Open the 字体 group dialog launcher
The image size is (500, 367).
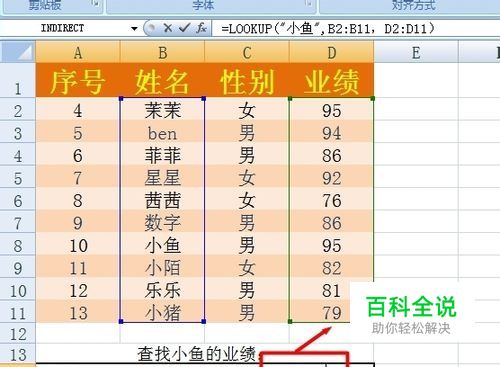(x=309, y=4)
